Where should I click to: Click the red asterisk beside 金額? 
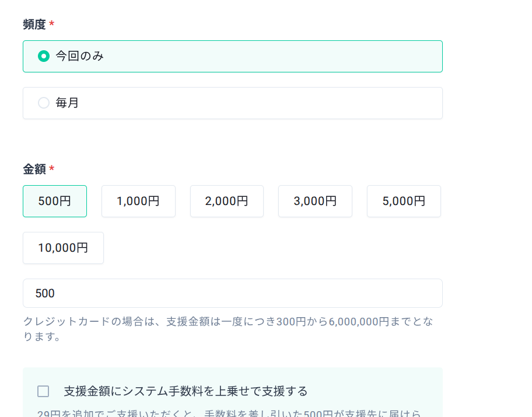pos(52,169)
